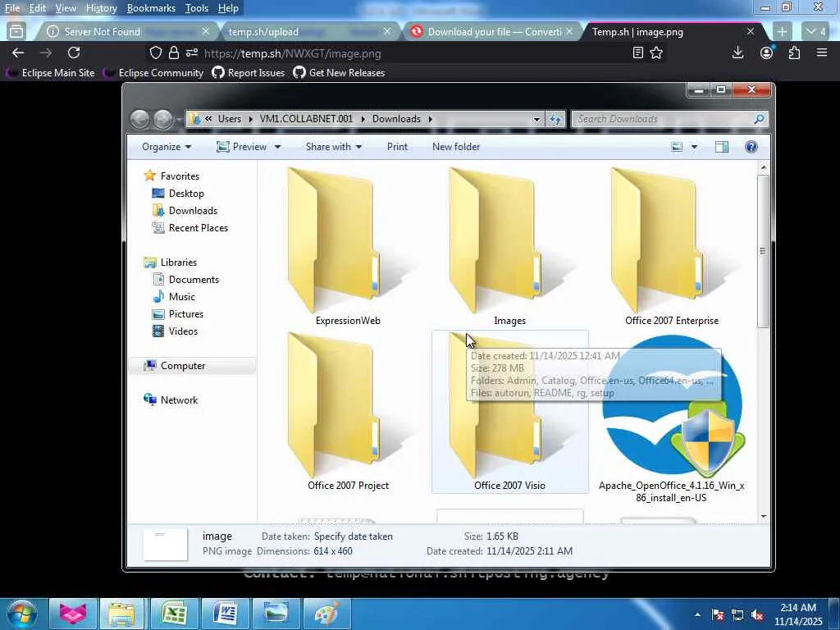Open the Tools menu
840x630 pixels.
(197, 8)
